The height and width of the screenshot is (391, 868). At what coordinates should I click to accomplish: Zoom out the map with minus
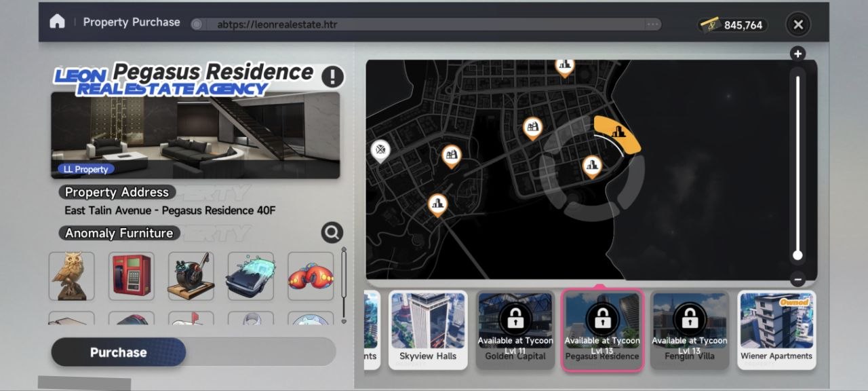(797, 279)
